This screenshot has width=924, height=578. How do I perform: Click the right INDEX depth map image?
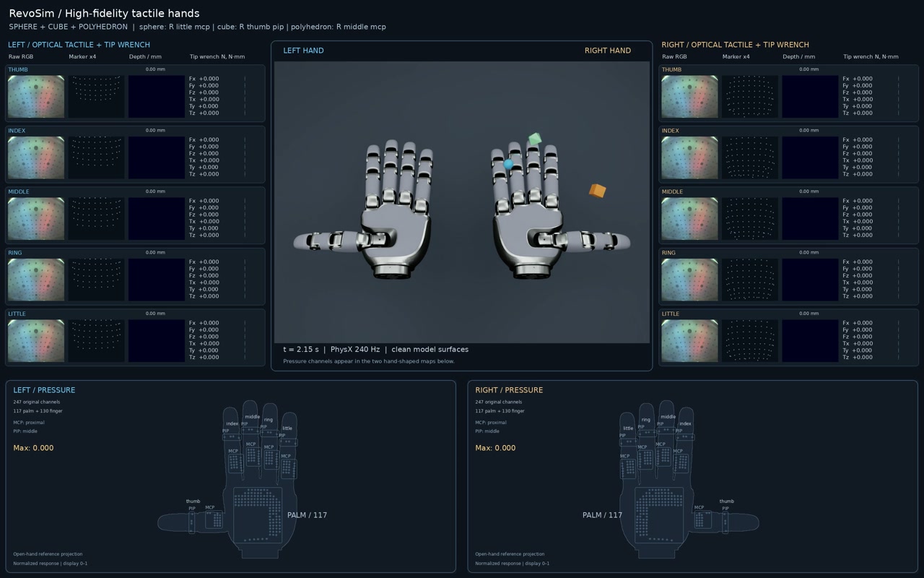pyautogui.click(x=810, y=158)
